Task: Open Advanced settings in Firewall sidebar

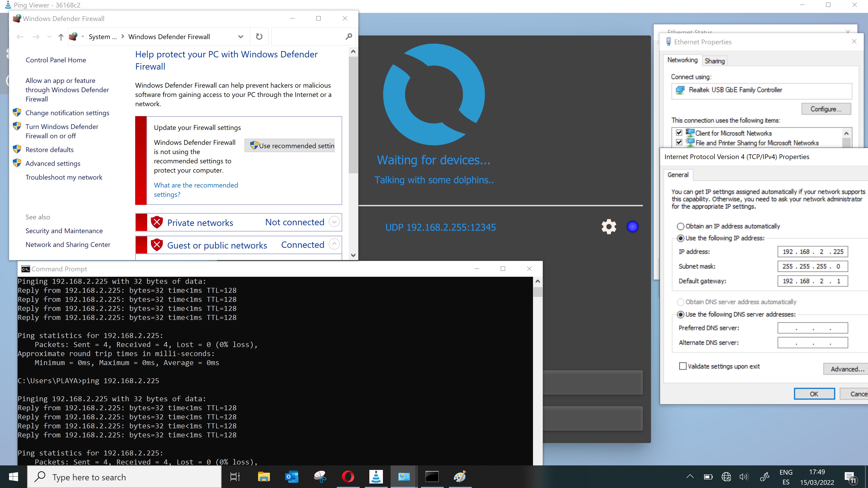Action: pos(53,163)
